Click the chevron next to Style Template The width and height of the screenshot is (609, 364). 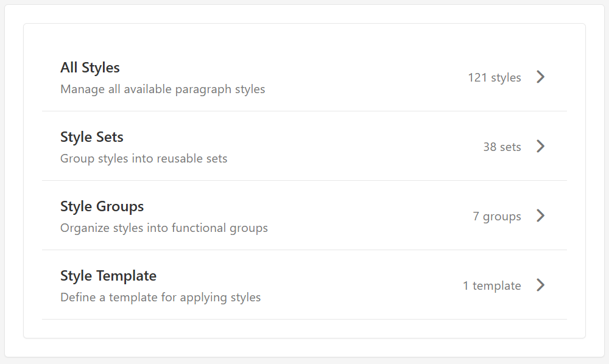click(541, 285)
